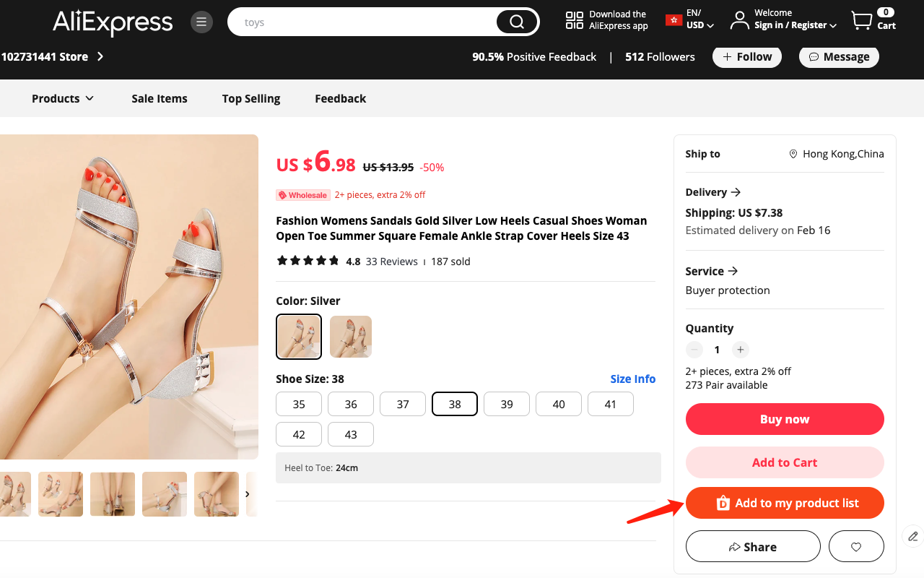Go to the Top Selling section

[250, 98]
